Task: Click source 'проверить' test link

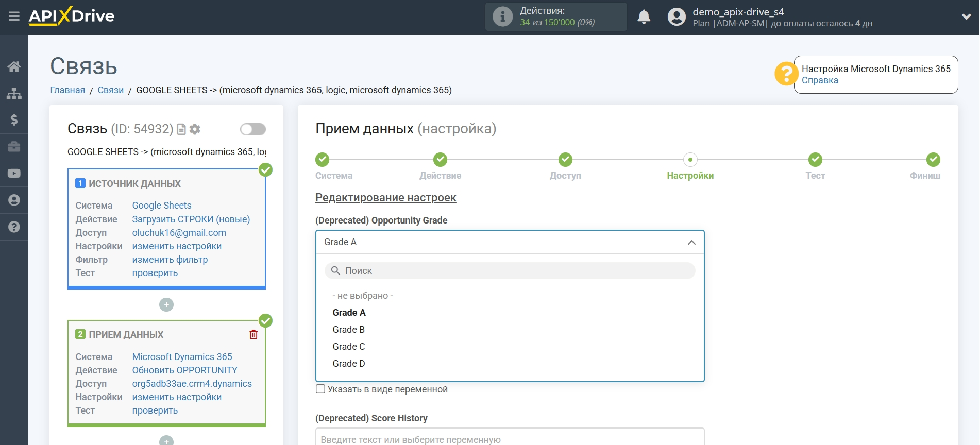Action: point(155,273)
